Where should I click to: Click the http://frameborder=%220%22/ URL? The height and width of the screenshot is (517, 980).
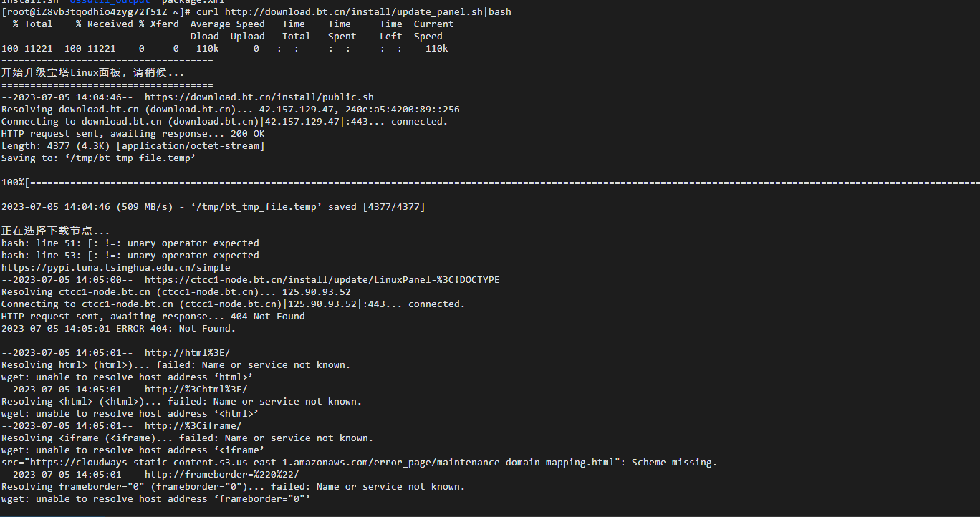[x=221, y=475]
